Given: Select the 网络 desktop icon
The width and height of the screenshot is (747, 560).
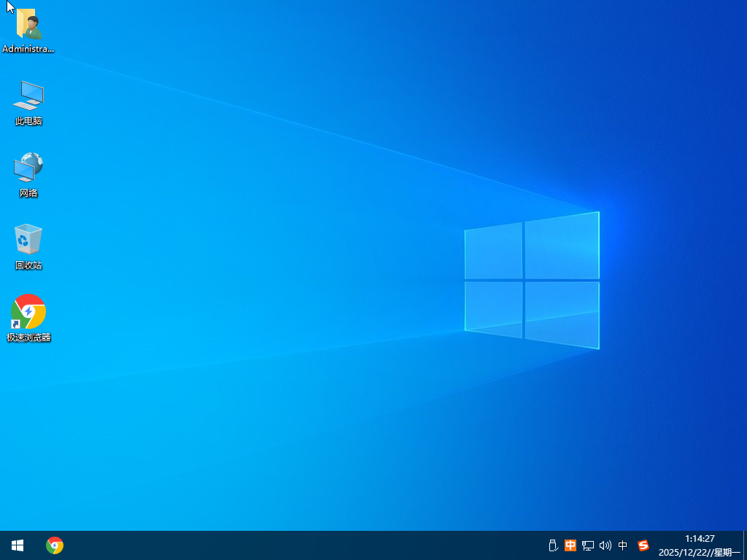Looking at the screenshot, I should (x=28, y=168).
